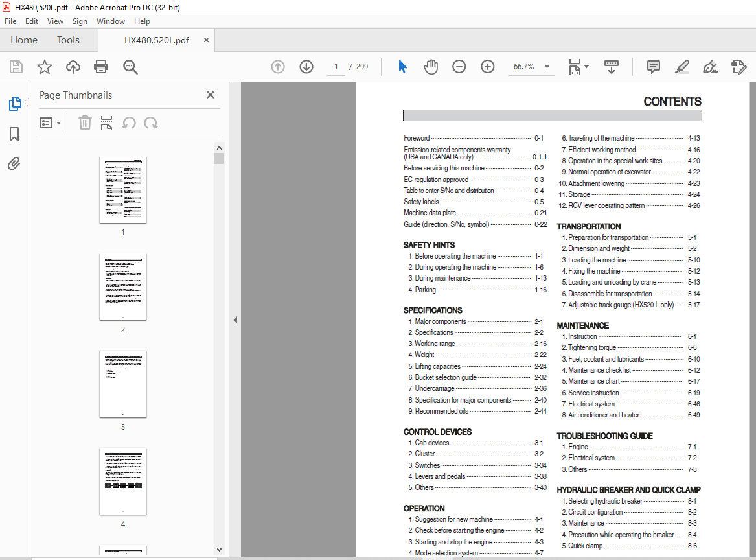Click the share stamp icon in toolbar
The height and width of the screenshot is (560, 756).
point(739,67)
